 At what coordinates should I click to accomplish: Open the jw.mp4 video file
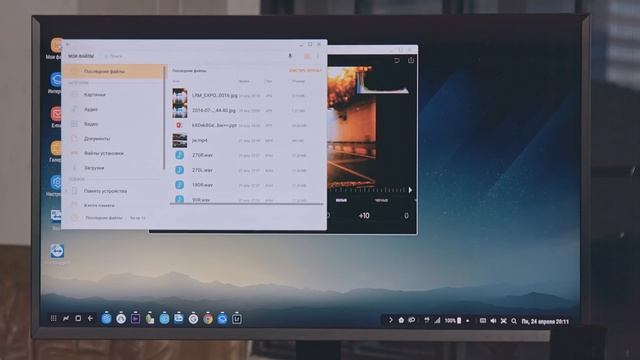247,140
